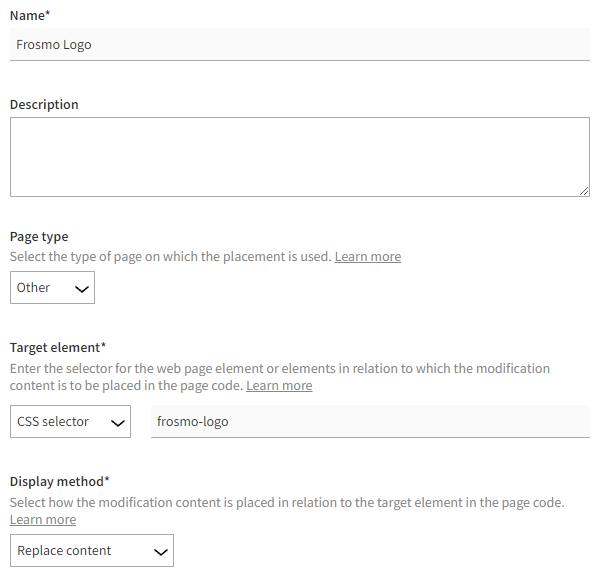Screen dimensions: 600x577
Task: Open Learn more link under Display method
Action: point(43,520)
